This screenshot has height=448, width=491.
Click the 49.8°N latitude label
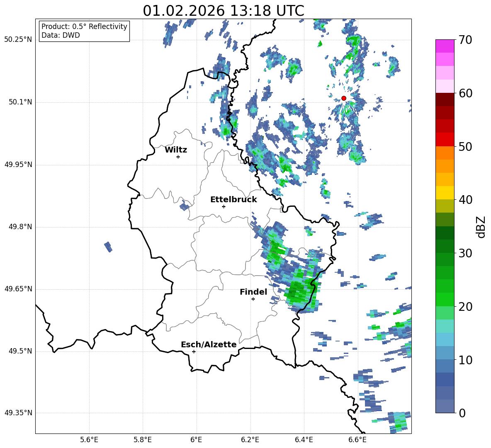[20, 227]
